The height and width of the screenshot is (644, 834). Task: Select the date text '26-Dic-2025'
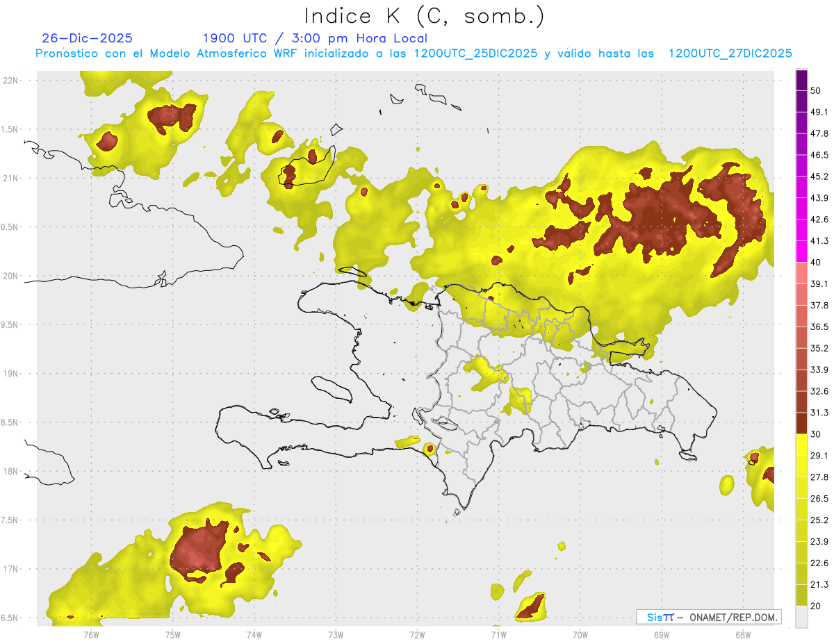(x=87, y=38)
